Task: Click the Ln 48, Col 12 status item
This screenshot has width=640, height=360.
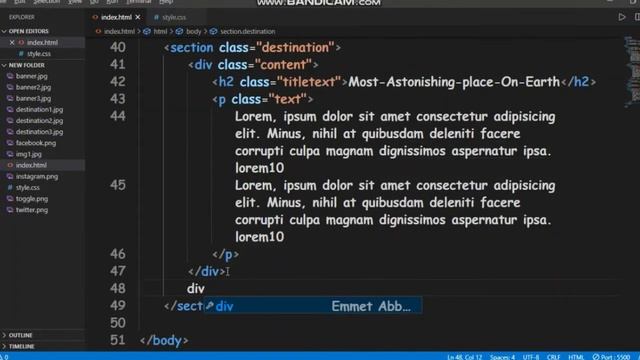Action: coord(464,357)
